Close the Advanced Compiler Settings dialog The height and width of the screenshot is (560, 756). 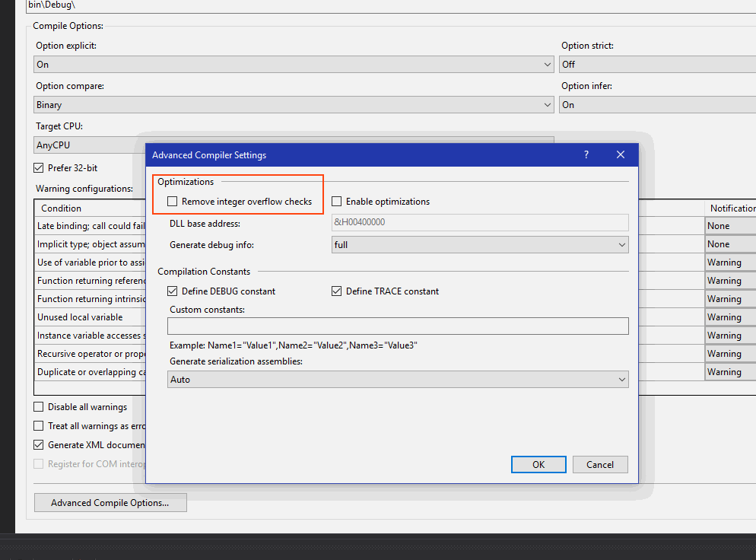click(x=621, y=154)
